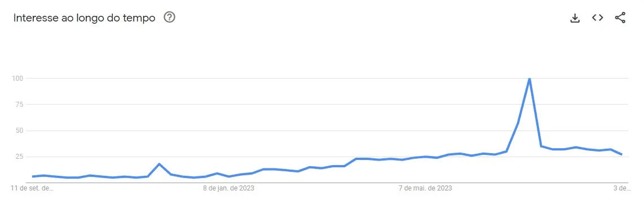Click the small spike before January 2023
The image size is (644, 208).
160,164
